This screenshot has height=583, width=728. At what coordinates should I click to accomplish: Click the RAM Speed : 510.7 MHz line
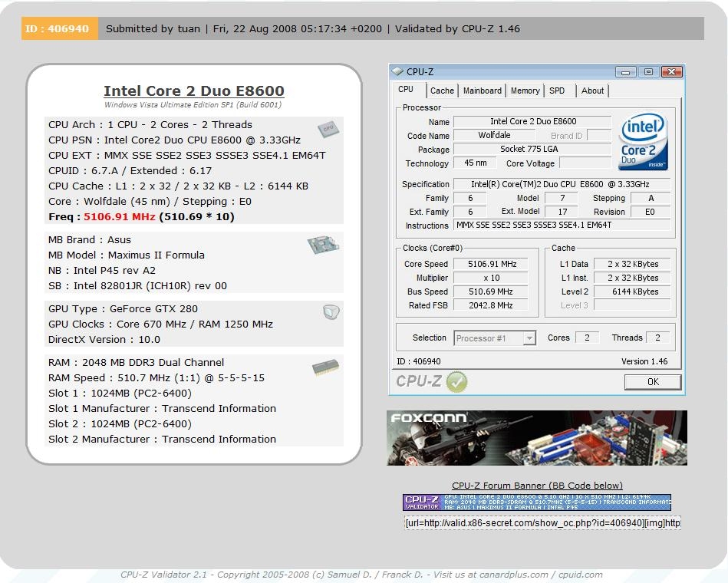(156, 378)
